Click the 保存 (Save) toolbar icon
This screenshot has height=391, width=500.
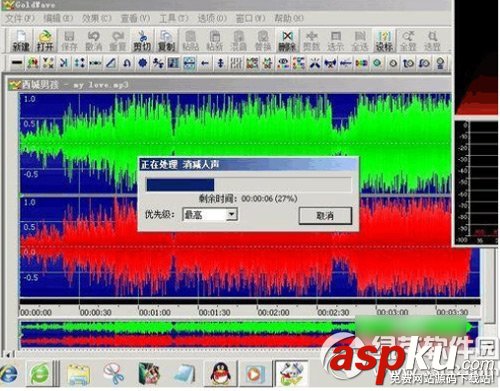69,41
